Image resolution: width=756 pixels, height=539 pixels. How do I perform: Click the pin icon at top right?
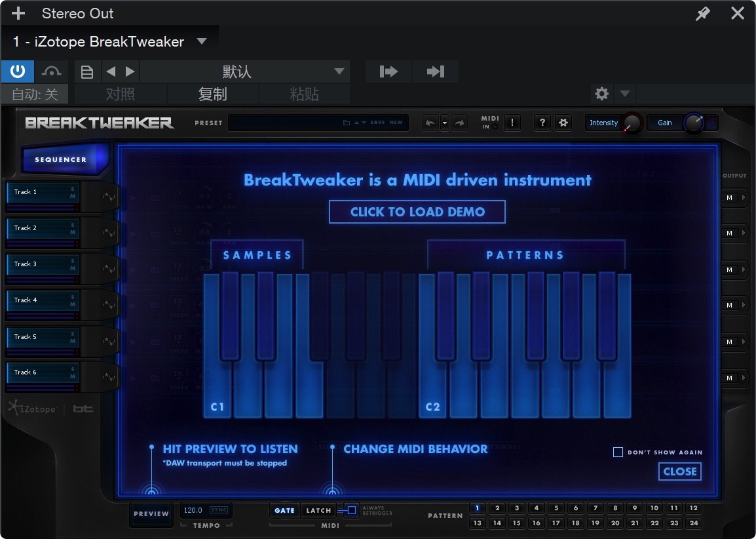coord(703,13)
